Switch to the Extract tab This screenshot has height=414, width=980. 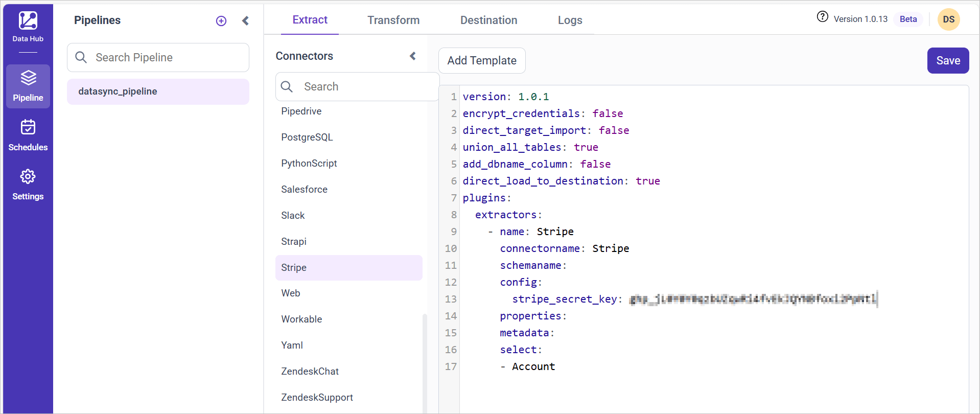310,20
